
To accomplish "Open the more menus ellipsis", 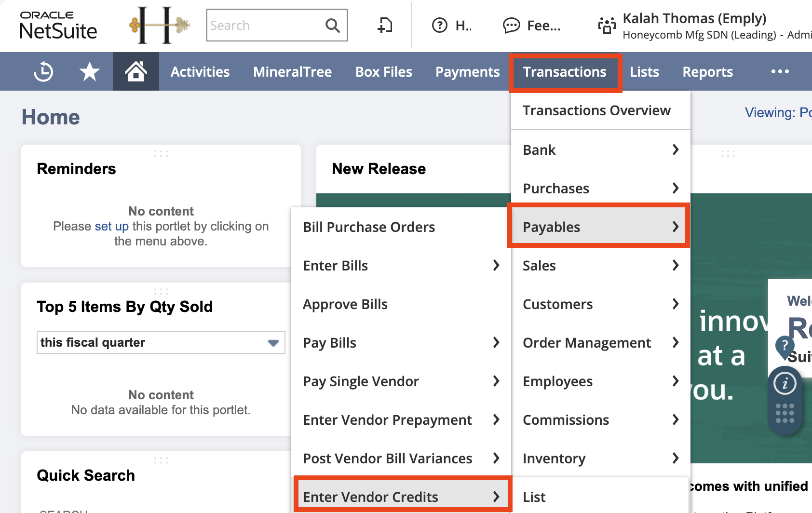I will 780,71.
